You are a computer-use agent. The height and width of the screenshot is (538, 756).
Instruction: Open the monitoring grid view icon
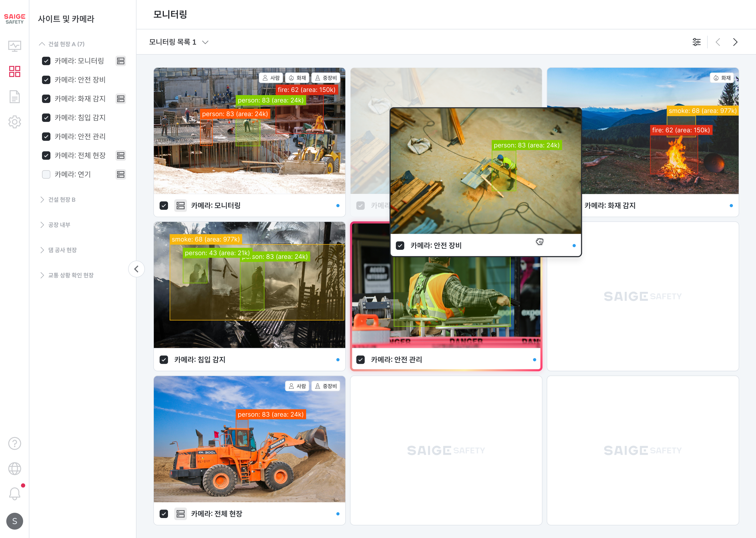coord(14,71)
